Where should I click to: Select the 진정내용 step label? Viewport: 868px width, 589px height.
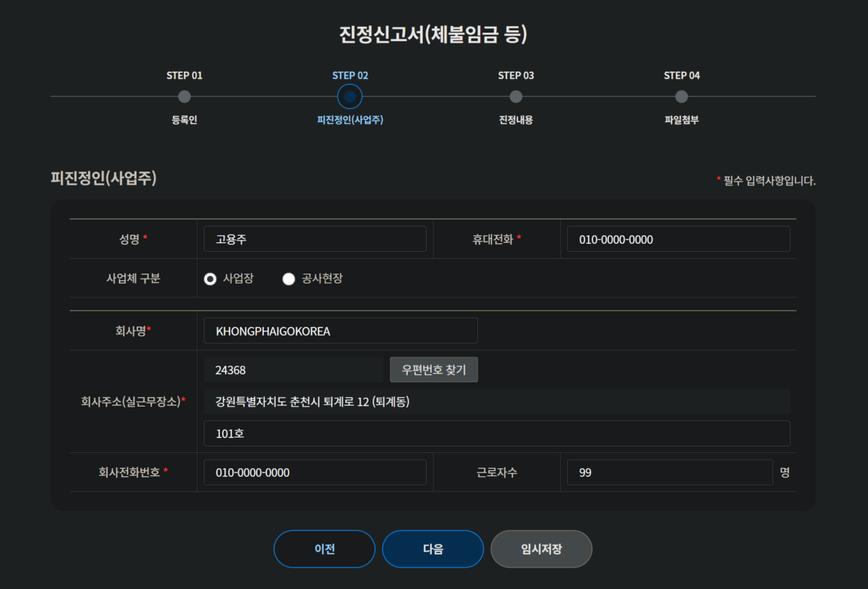(x=516, y=119)
